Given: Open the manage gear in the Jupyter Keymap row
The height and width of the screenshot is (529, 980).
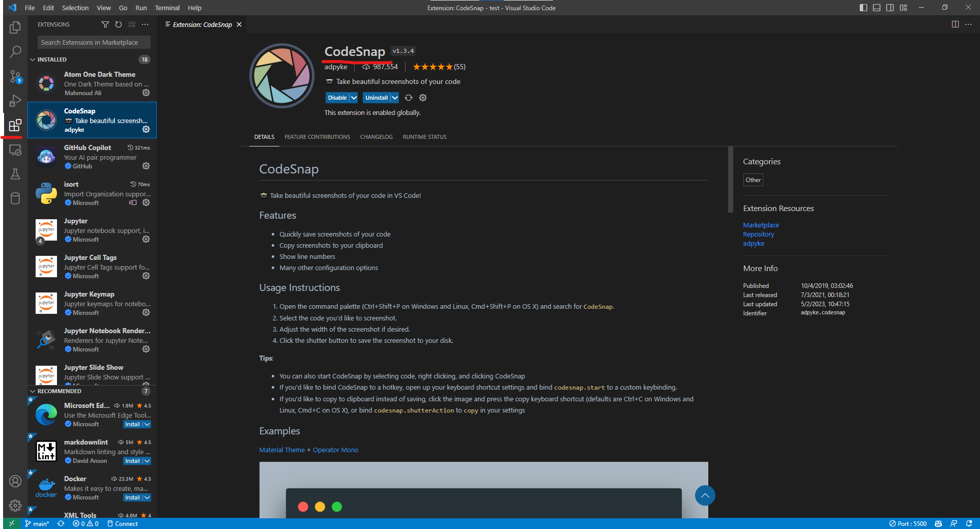Looking at the screenshot, I should coord(146,312).
